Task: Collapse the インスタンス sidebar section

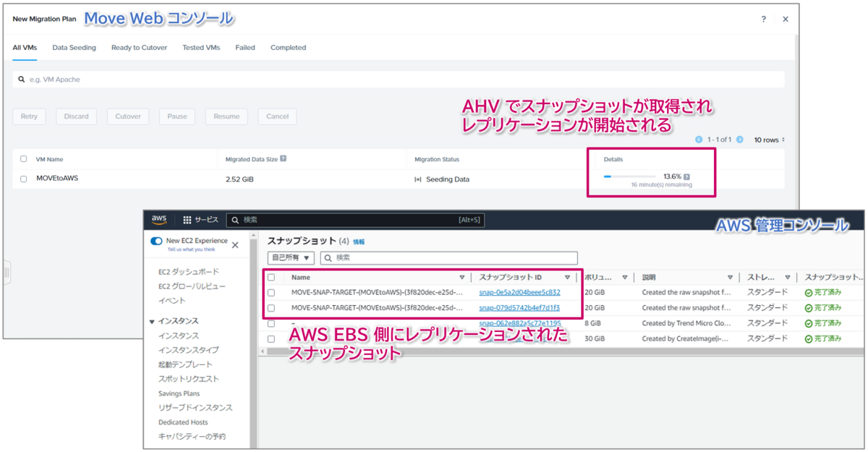Action: [x=152, y=321]
